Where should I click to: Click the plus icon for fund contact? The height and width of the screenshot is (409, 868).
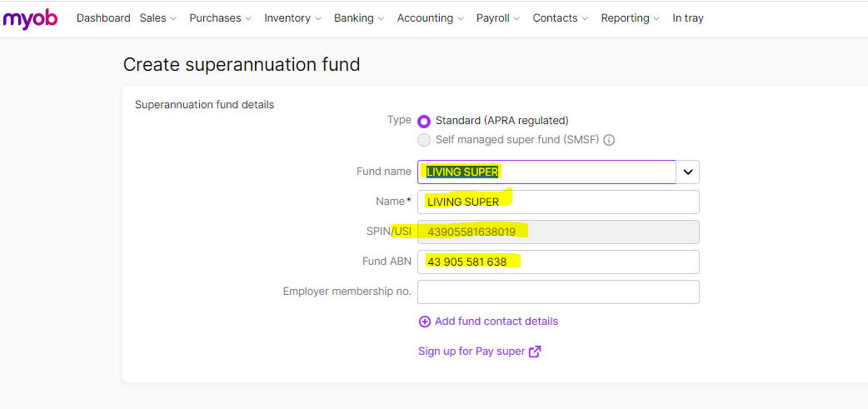425,322
